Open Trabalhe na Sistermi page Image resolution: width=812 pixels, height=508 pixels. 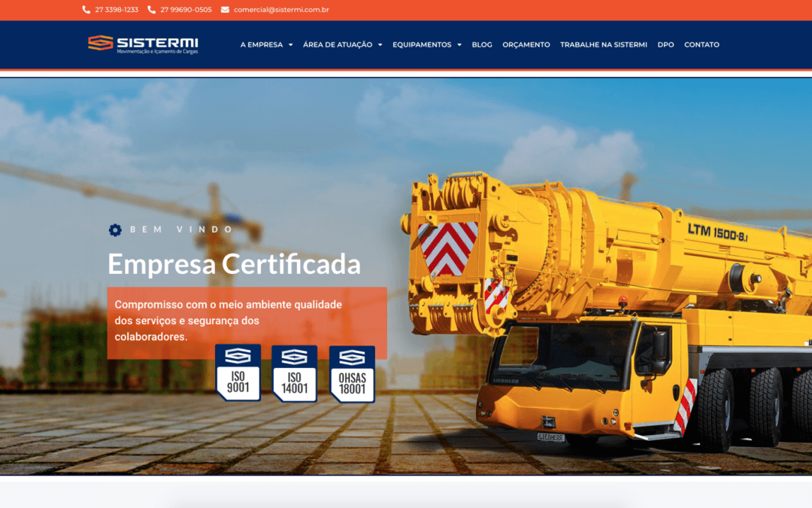[603, 44]
